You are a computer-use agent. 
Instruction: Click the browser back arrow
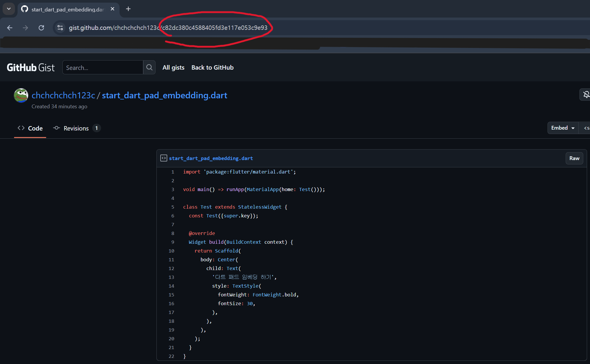pyautogui.click(x=10, y=28)
